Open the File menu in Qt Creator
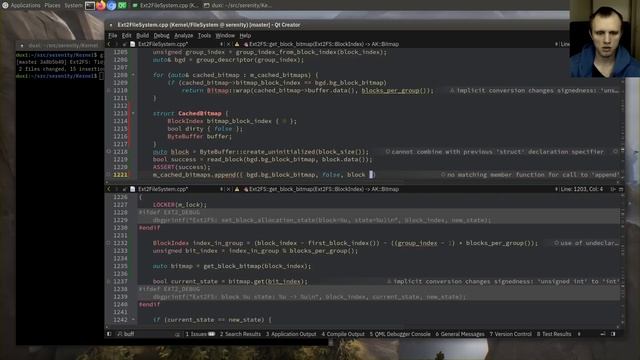This screenshot has width=640, height=360. 113,36
